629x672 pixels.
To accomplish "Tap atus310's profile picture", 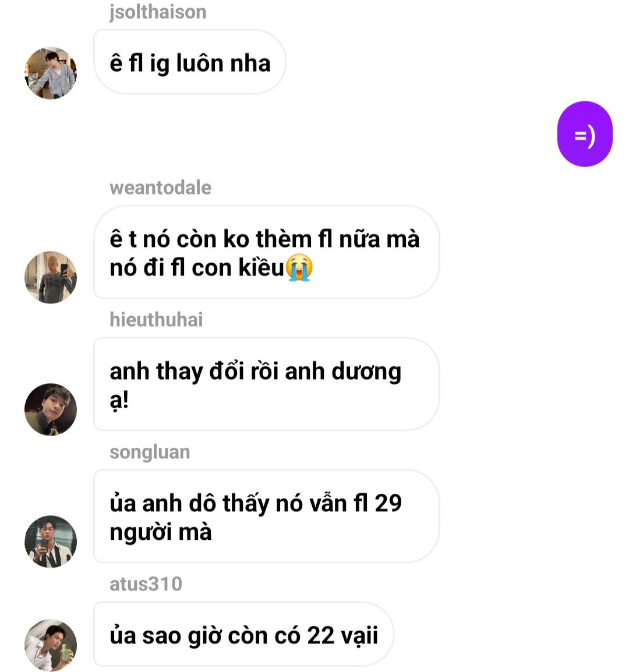I will (51, 645).
